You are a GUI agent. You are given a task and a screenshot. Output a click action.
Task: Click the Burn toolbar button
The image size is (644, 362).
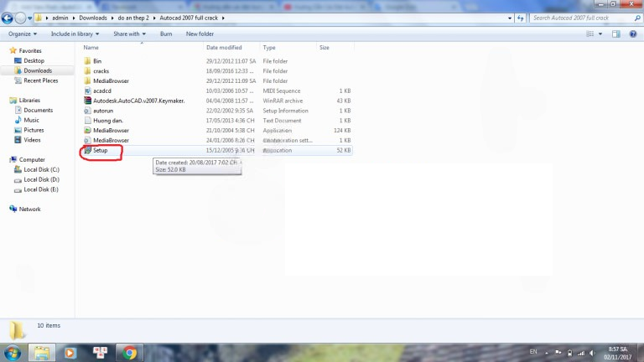166,34
